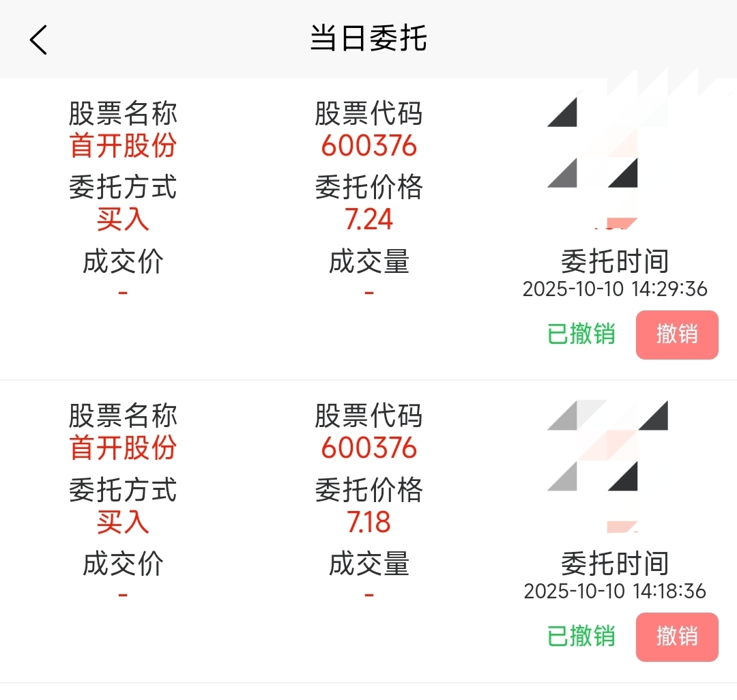Tap the second order's 买入 label
Viewport: 737px width, 700px height.
pos(123,521)
